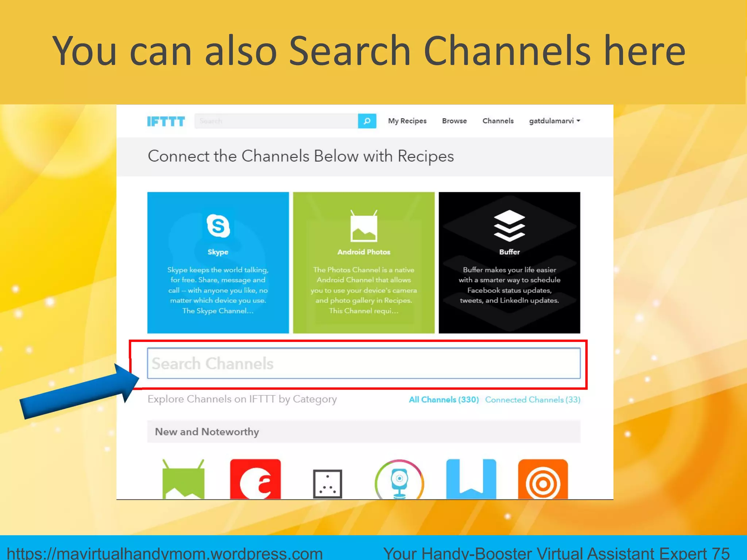This screenshot has height=560, width=747.
Task: Open the orange concentric circles channel icon
Action: coord(543,479)
